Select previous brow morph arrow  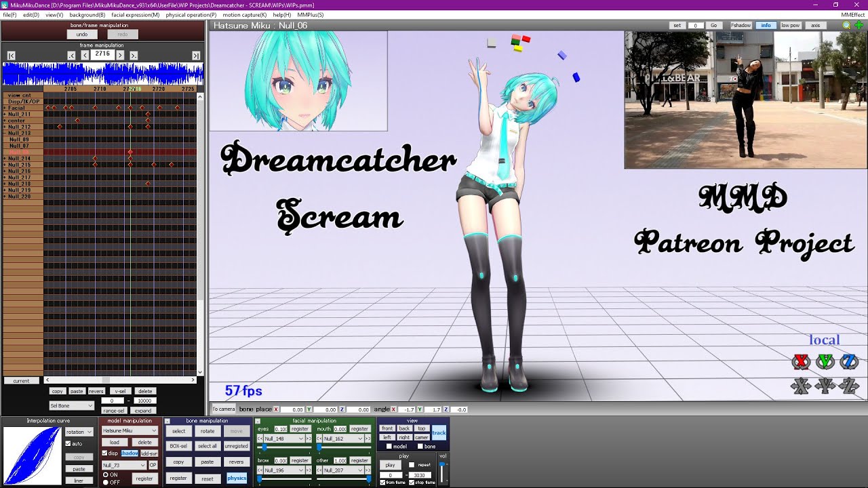pos(260,470)
